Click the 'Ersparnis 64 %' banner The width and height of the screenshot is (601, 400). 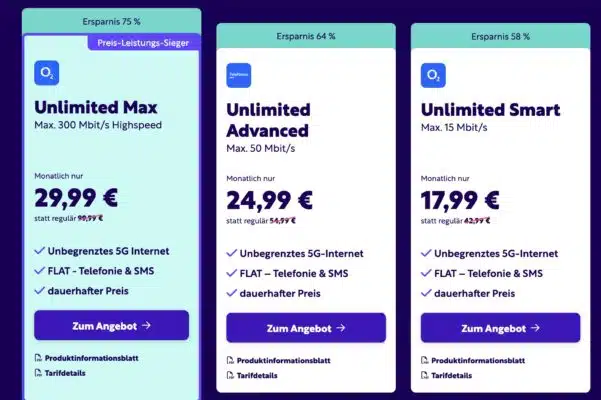coord(306,37)
